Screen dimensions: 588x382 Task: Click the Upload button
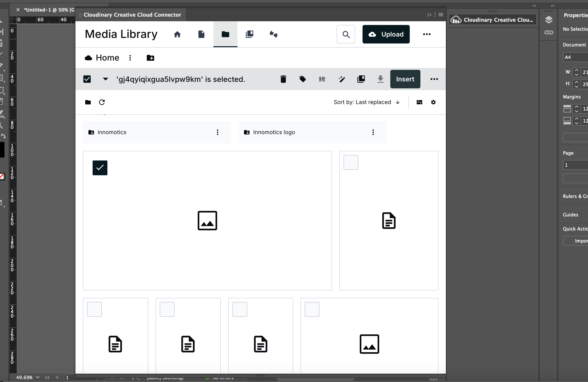point(386,34)
